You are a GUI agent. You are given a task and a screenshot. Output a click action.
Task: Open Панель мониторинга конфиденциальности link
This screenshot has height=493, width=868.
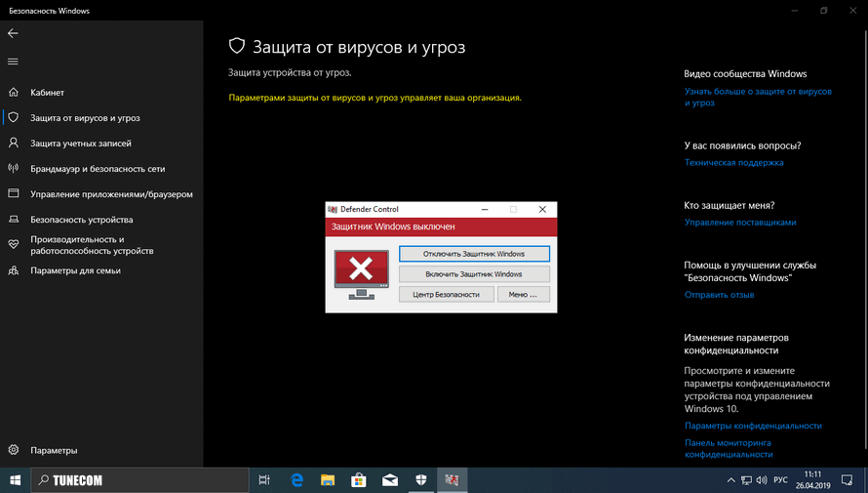pyautogui.click(x=729, y=448)
